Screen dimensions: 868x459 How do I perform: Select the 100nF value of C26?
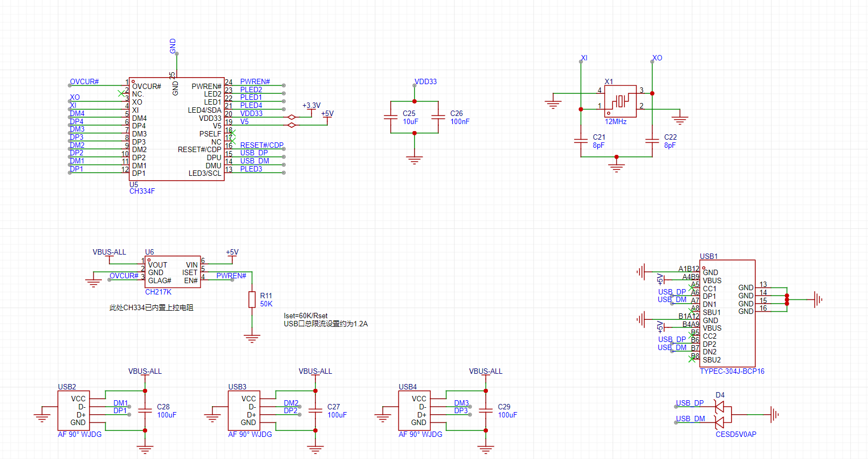tap(460, 122)
